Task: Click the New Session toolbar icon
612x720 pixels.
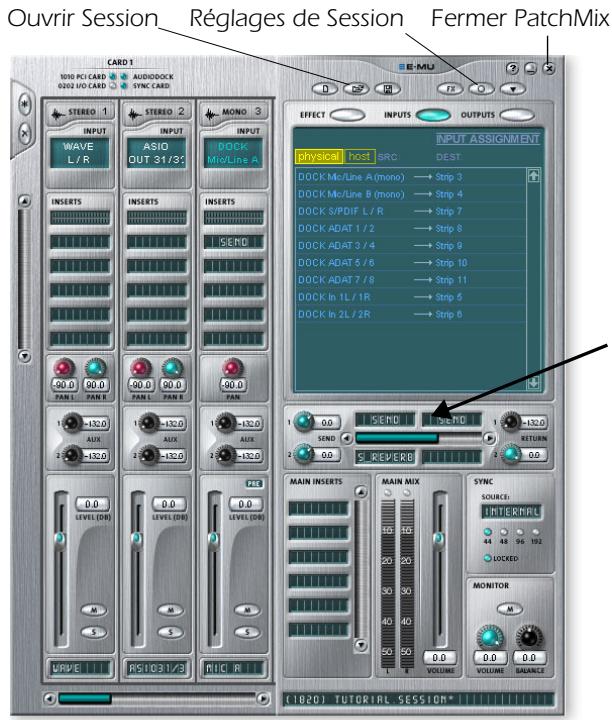Action: click(325, 89)
